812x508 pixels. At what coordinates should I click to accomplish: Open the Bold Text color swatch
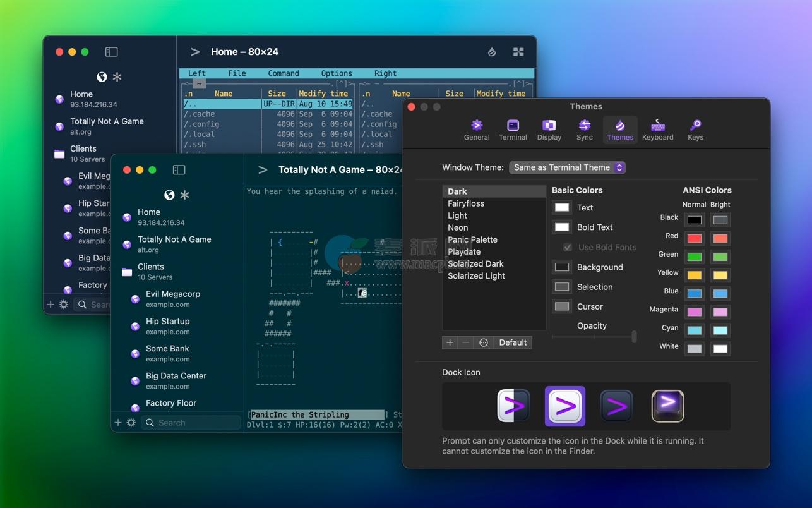tap(562, 227)
